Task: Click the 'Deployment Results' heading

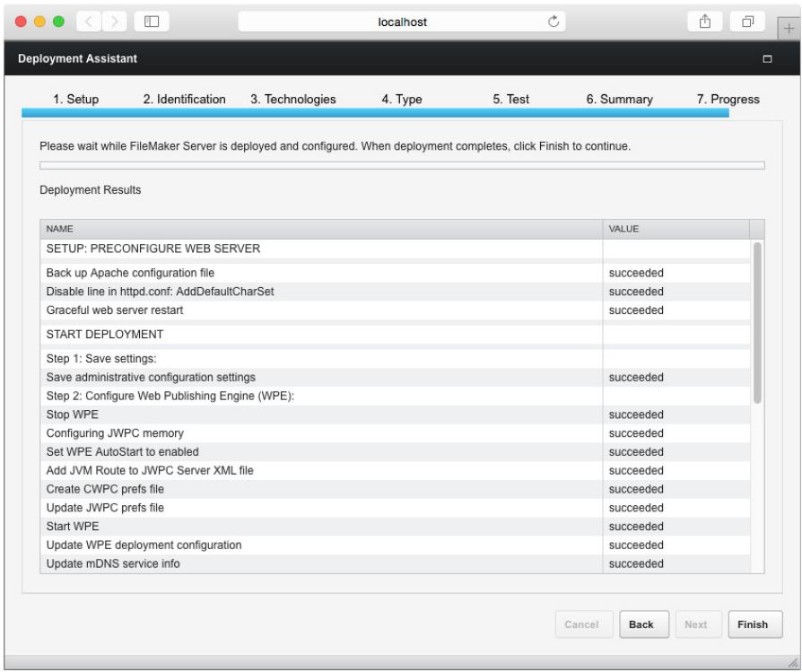Action: [x=91, y=190]
